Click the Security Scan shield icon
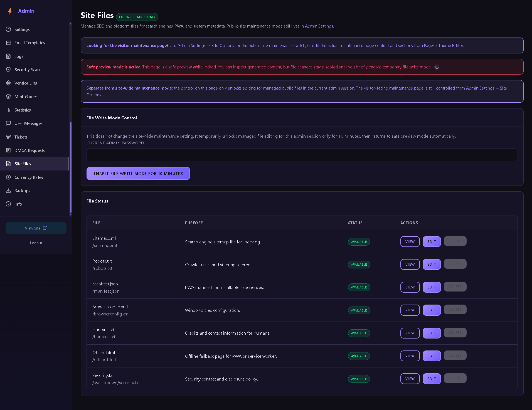Image resolution: width=532 pixels, height=410 pixels. click(x=8, y=70)
